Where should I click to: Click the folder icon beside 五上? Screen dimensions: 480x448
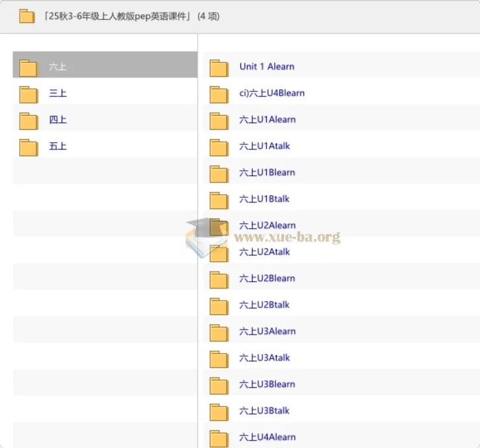28,148
